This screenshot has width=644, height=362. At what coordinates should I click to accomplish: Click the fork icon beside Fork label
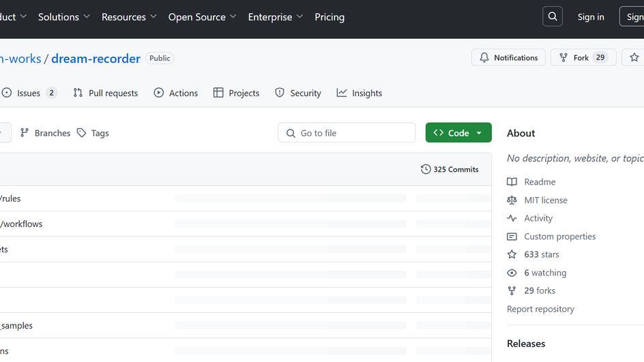tap(563, 57)
